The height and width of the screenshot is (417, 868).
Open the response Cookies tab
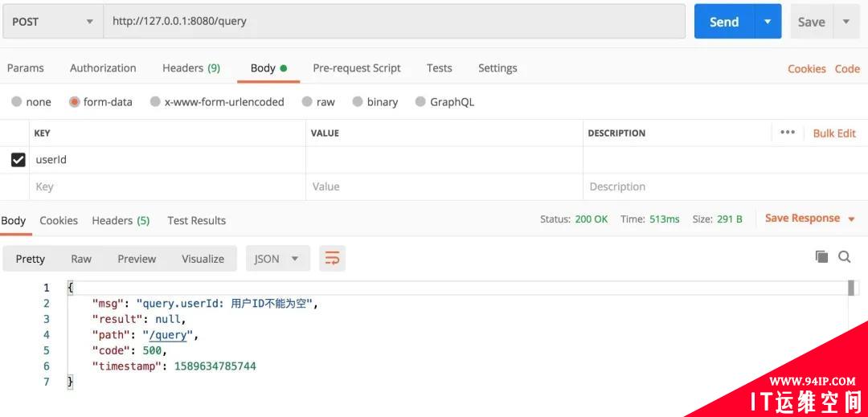59,220
